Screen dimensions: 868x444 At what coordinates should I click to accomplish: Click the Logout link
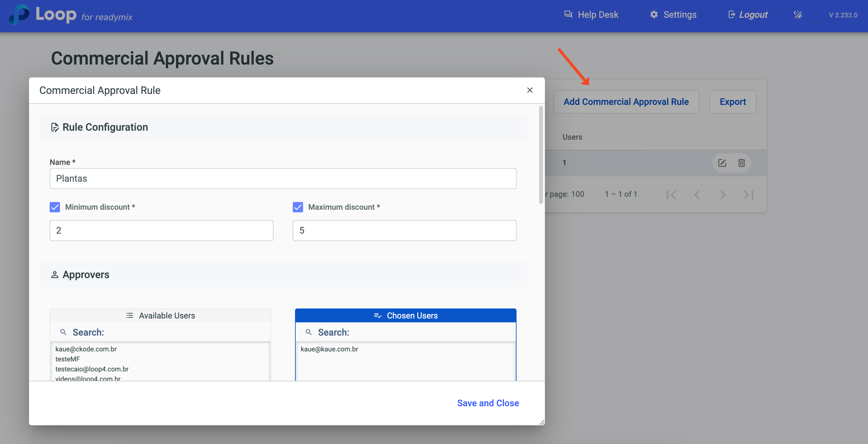point(748,15)
